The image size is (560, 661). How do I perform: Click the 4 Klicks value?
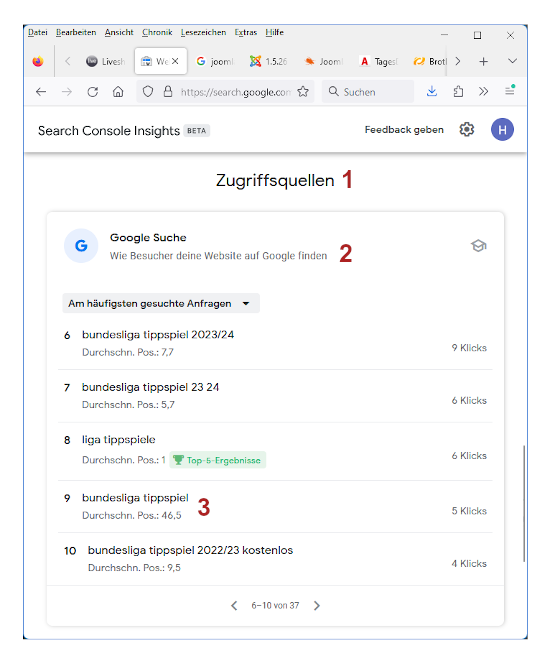point(469,564)
